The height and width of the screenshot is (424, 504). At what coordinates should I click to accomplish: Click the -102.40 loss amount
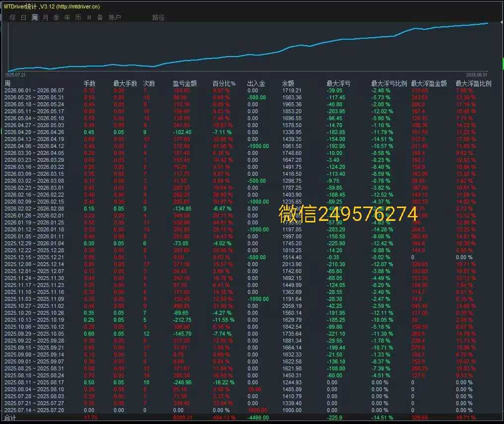(182, 132)
